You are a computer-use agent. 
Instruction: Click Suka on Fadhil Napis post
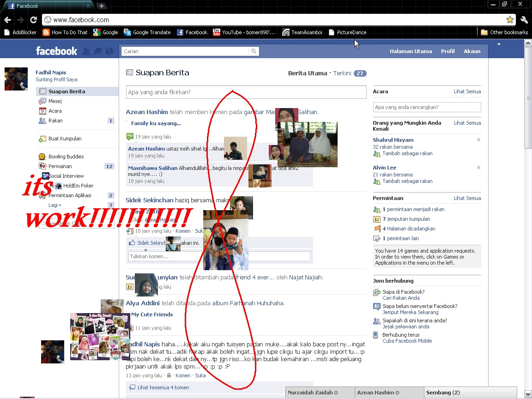point(200,375)
